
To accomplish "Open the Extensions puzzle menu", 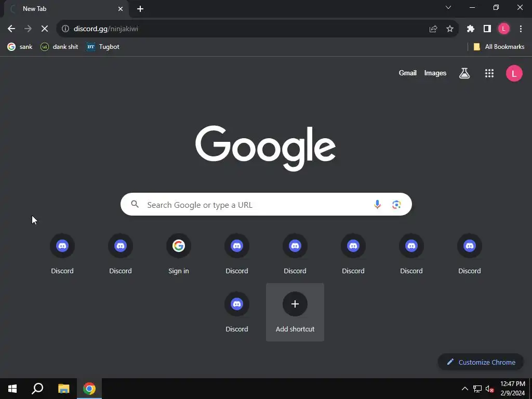I will pyautogui.click(x=470, y=29).
